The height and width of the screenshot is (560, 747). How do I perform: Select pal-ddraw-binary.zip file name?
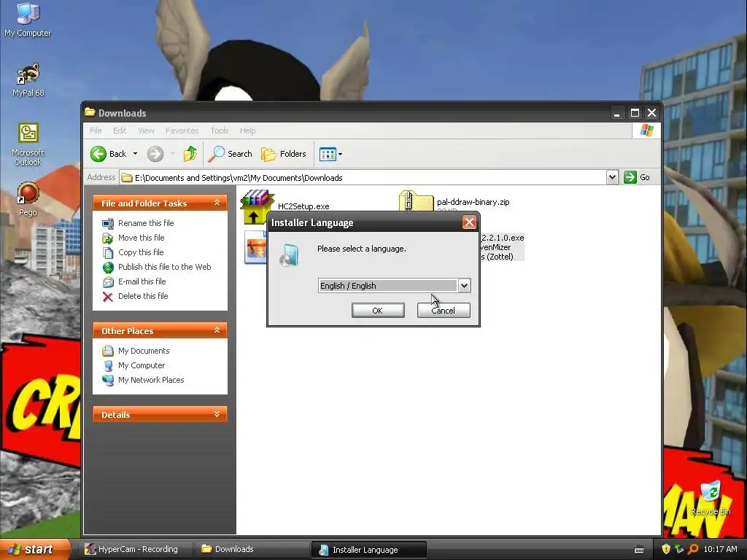click(473, 202)
